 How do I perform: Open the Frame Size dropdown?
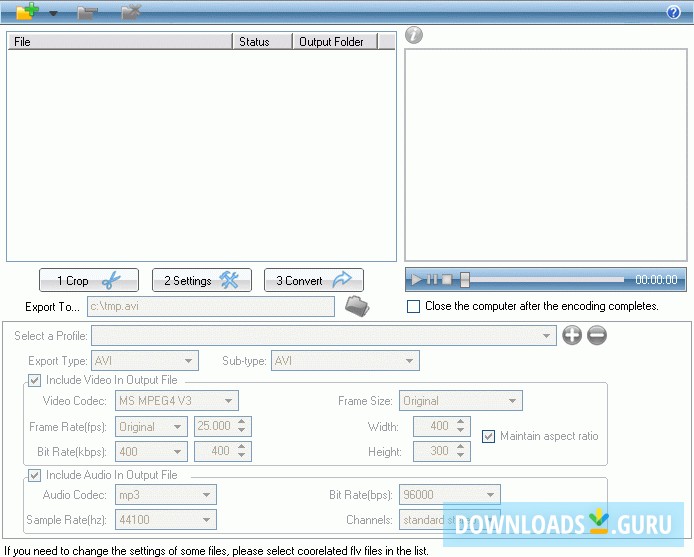click(x=461, y=401)
